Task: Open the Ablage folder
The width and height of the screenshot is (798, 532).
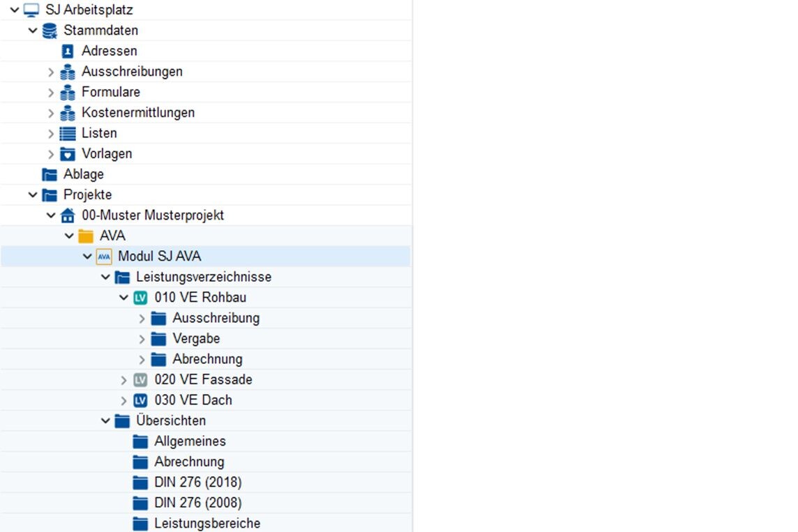Action: [83, 174]
